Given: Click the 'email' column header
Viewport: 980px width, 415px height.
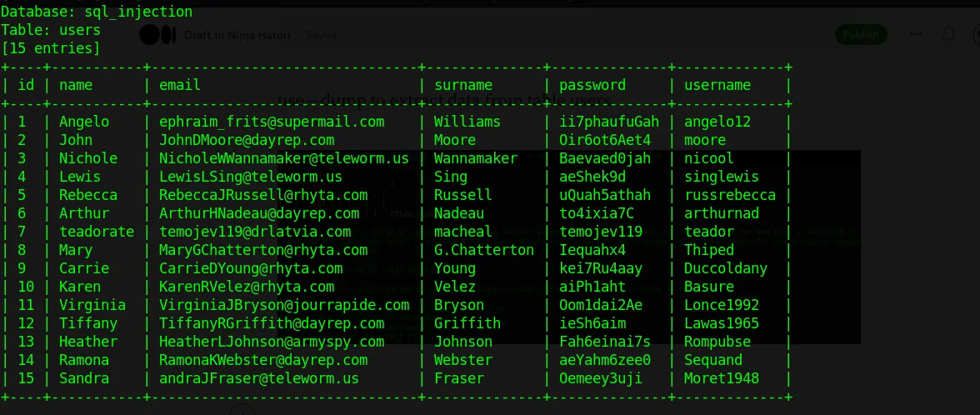Looking at the screenshot, I should (x=180, y=85).
